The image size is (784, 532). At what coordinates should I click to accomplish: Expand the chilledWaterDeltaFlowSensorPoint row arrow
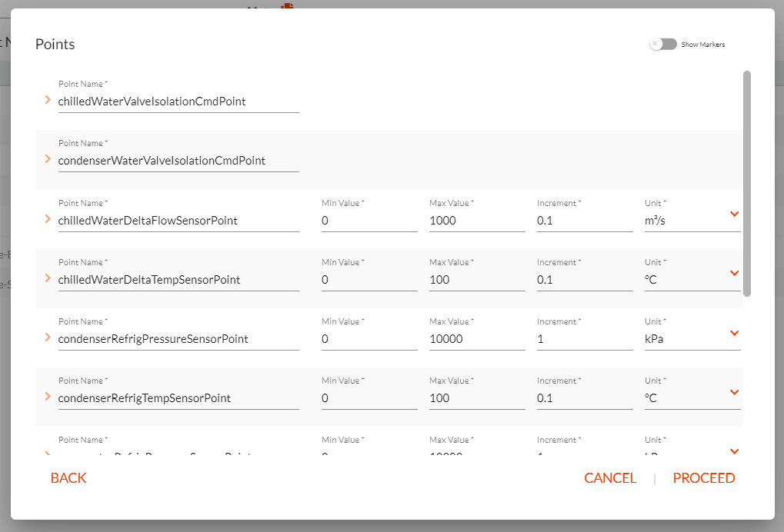(x=48, y=219)
